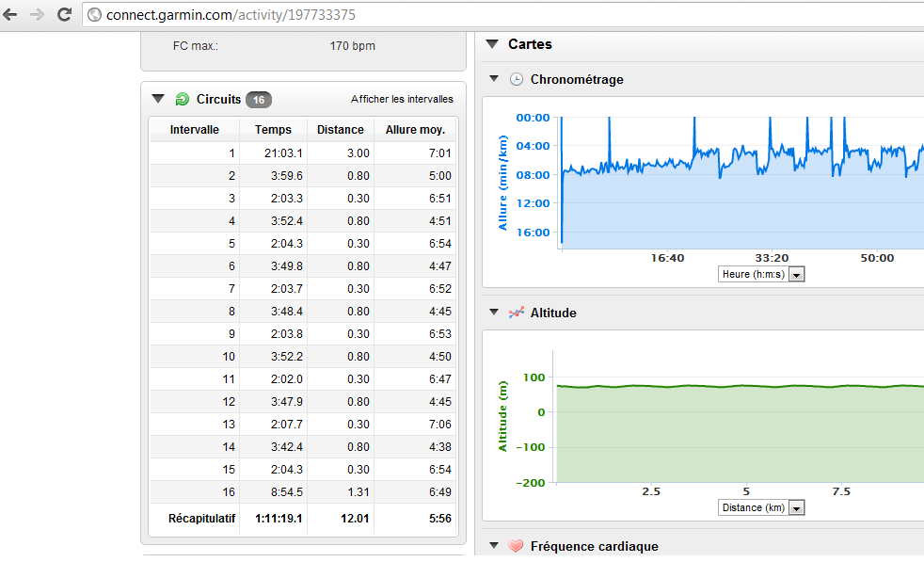Image resolution: width=924 pixels, height=578 pixels.
Task: Sort by the Allure moy. column header
Action: pos(415,130)
